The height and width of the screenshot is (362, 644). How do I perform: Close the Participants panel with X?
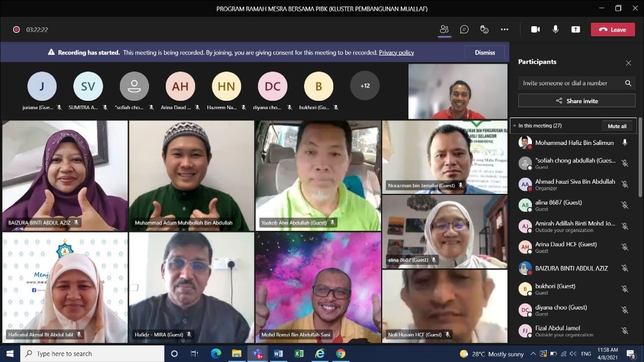628,63
